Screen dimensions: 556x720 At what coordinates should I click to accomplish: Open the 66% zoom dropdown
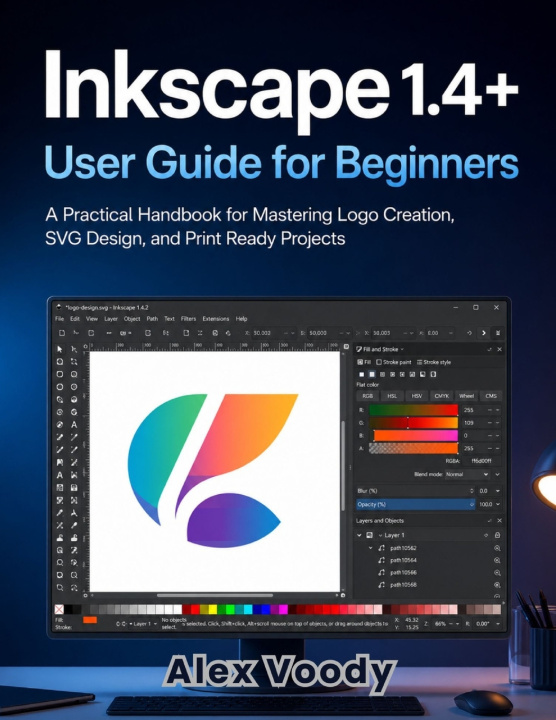[457, 624]
